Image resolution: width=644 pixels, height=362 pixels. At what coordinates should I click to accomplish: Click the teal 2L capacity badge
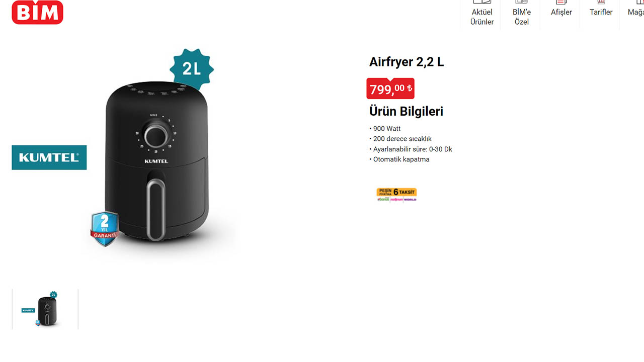click(x=191, y=69)
